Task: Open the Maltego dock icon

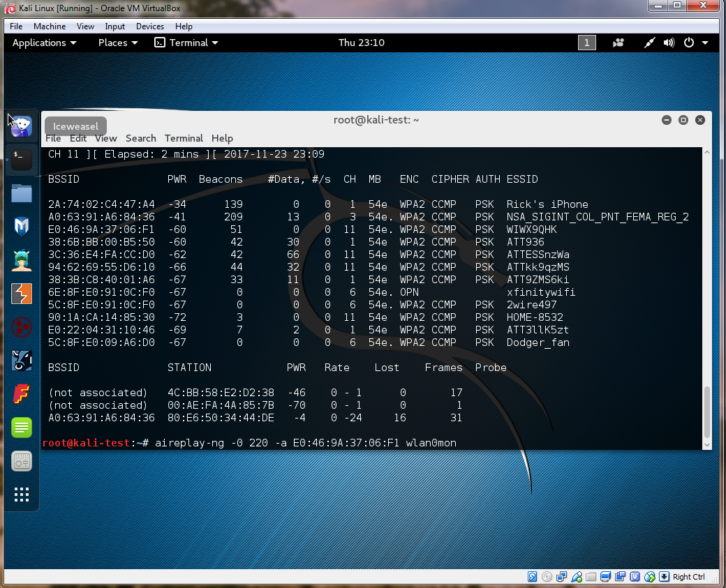Action: [22, 327]
